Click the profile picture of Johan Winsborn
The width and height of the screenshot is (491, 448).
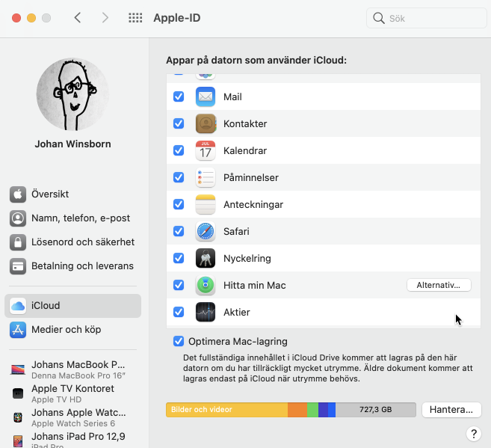pyautogui.click(x=72, y=94)
